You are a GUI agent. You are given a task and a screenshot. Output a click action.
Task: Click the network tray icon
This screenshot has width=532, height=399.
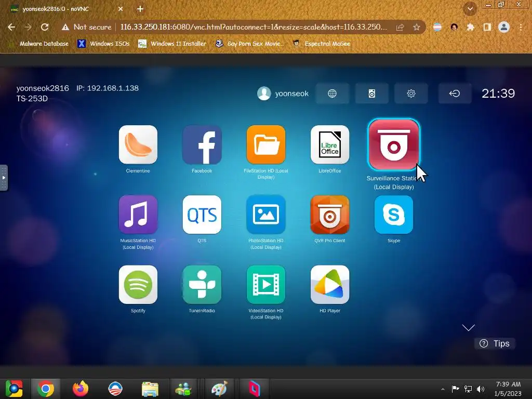pyautogui.click(x=468, y=389)
